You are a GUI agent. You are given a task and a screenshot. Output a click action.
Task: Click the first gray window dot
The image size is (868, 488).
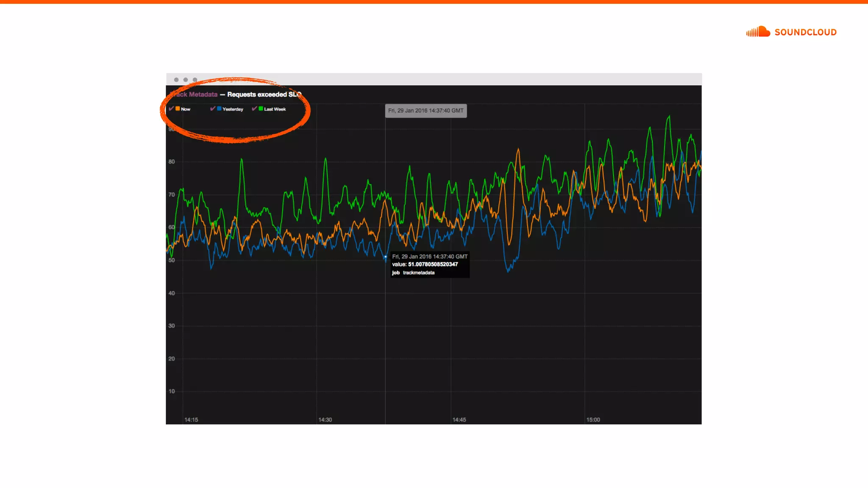[176, 80]
